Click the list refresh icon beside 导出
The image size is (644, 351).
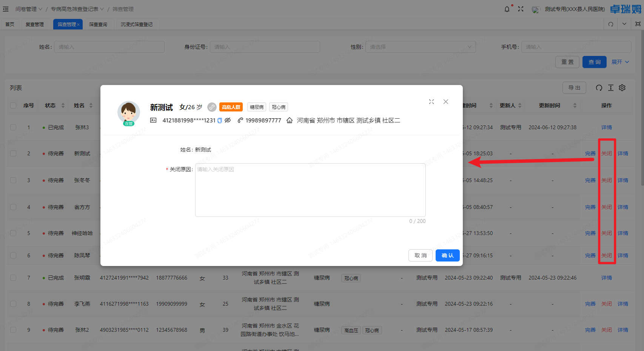(x=599, y=88)
